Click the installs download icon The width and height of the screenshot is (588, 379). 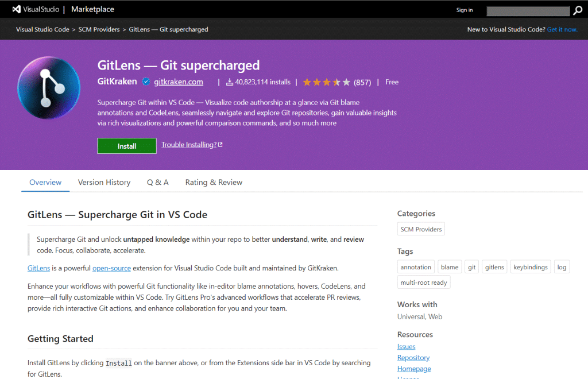pos(230,82)
